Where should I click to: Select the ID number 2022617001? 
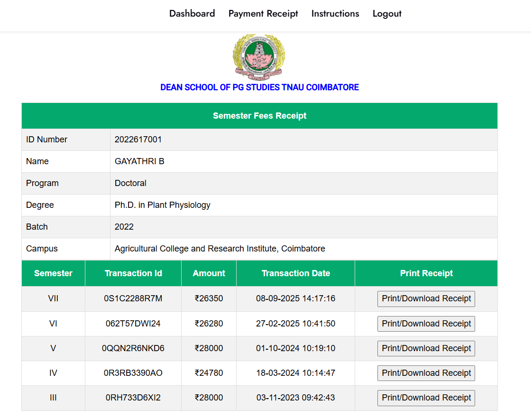coord(138,140)
